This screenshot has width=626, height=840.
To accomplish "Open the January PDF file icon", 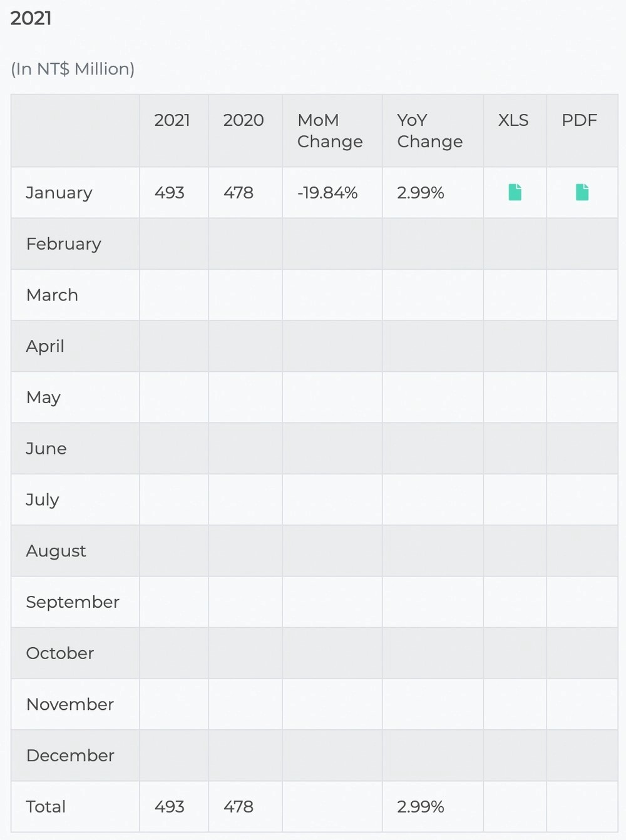I will coord(582,192).
